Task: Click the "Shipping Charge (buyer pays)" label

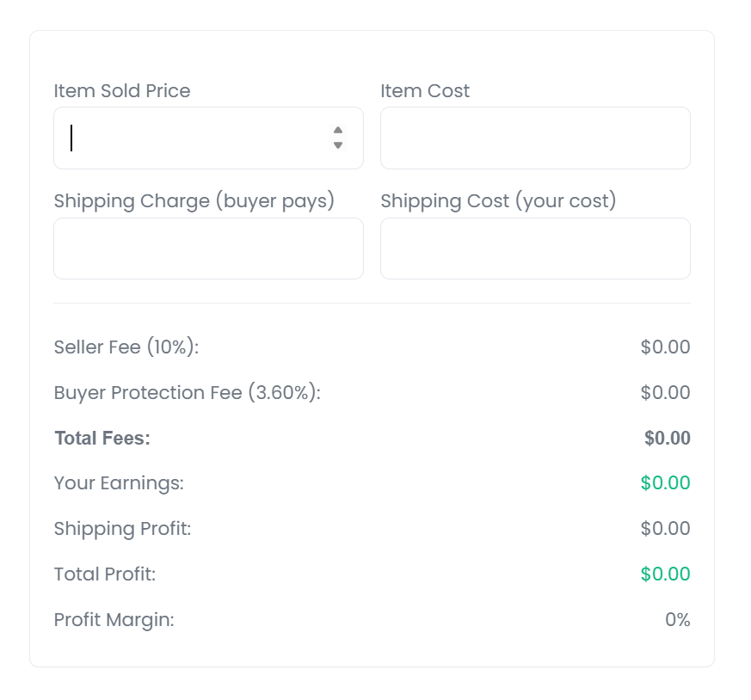Action: tap(194, 201)
